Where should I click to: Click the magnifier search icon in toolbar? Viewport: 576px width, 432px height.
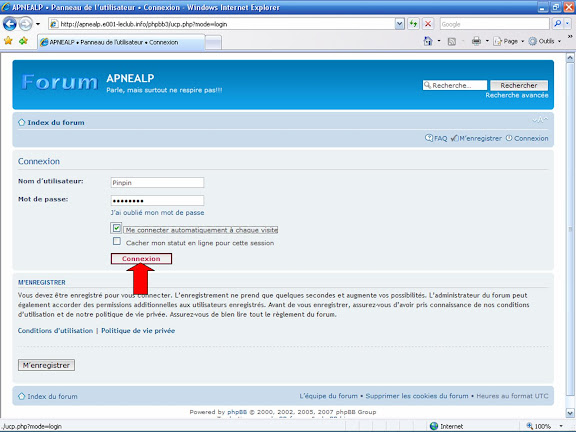click(557, 24)
